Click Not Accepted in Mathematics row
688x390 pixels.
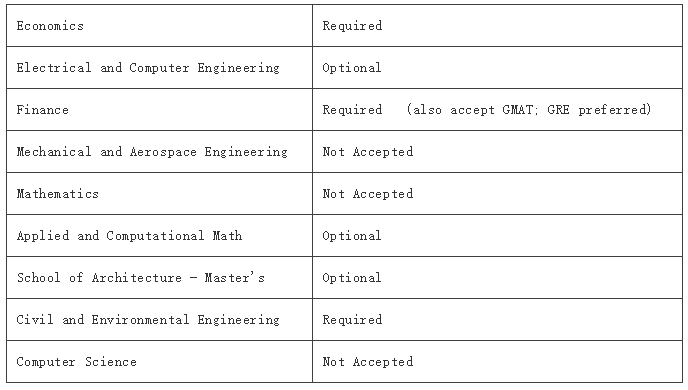[x=368, y=194]
